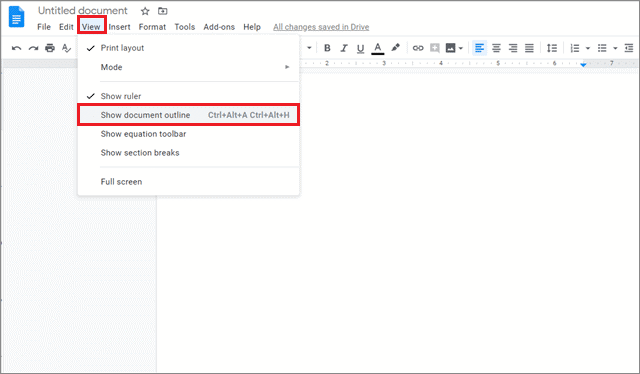The width and height of the screenshot is (640, 374).
Task: Apply numbered list
Action: tap(575, 48)
